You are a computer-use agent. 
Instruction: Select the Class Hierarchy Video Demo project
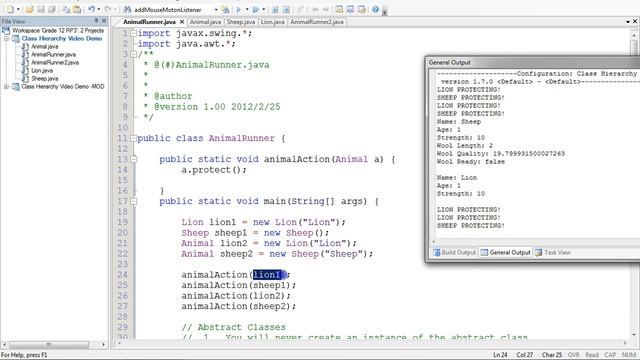click(62, 38)
